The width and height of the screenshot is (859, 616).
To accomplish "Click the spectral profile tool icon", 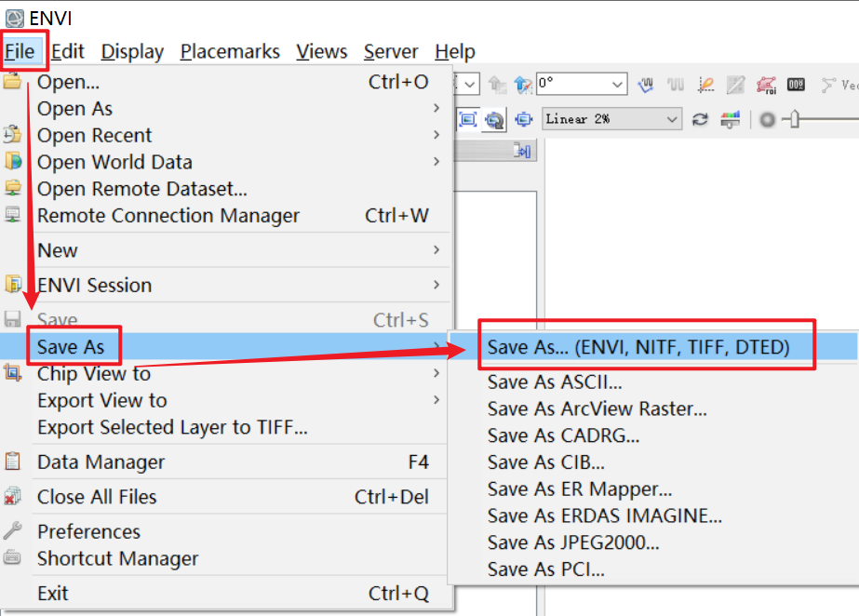I will point(646,85).
